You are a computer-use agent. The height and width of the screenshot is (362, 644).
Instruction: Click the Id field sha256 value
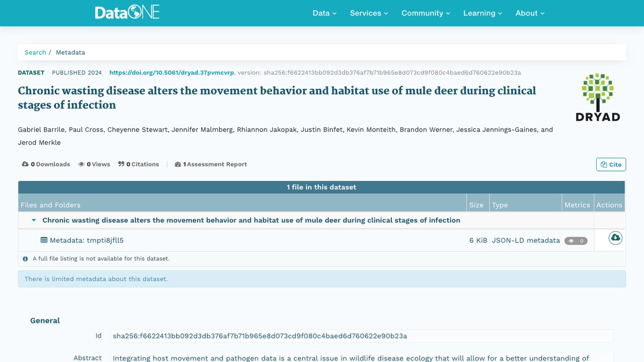(x=362, y=336)
